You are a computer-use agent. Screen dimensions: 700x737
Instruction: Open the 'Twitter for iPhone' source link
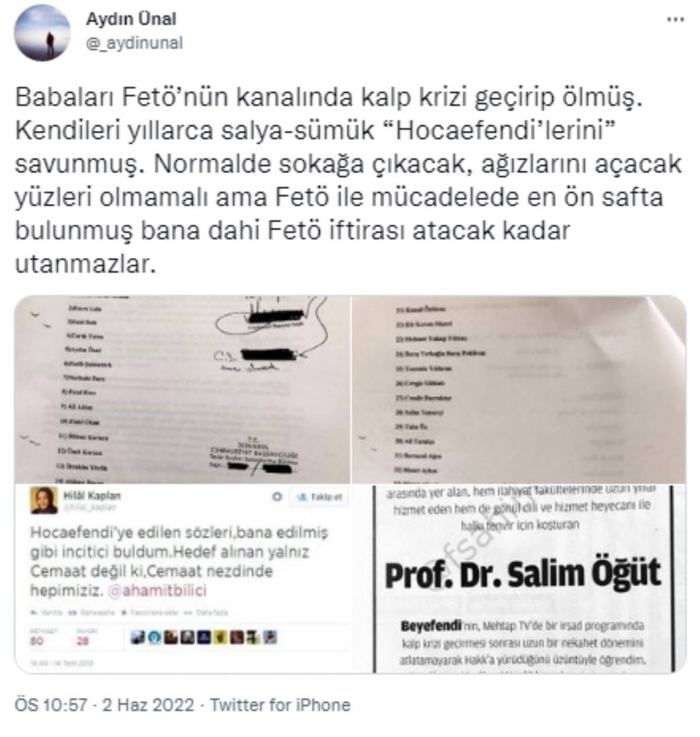[281, 704]
